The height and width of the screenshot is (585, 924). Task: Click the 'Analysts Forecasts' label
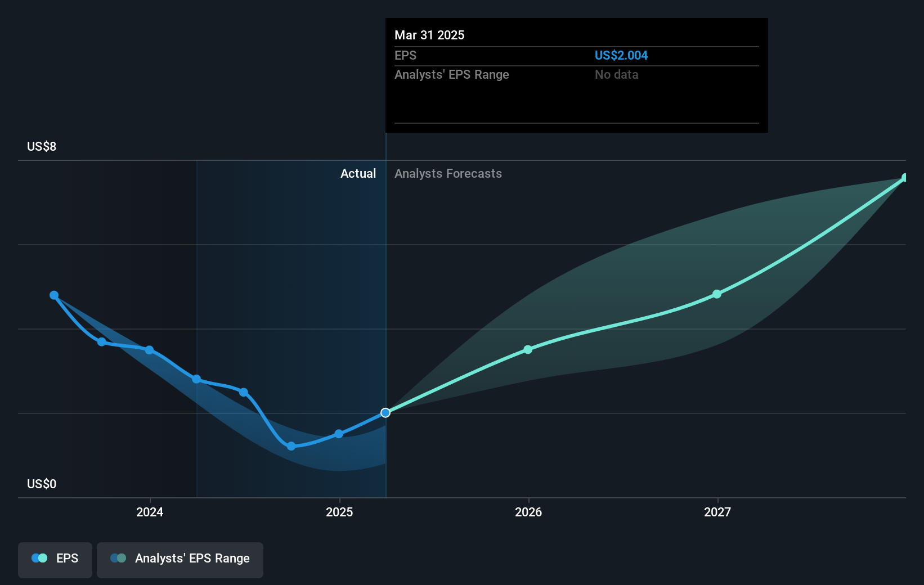pos(448,173)
